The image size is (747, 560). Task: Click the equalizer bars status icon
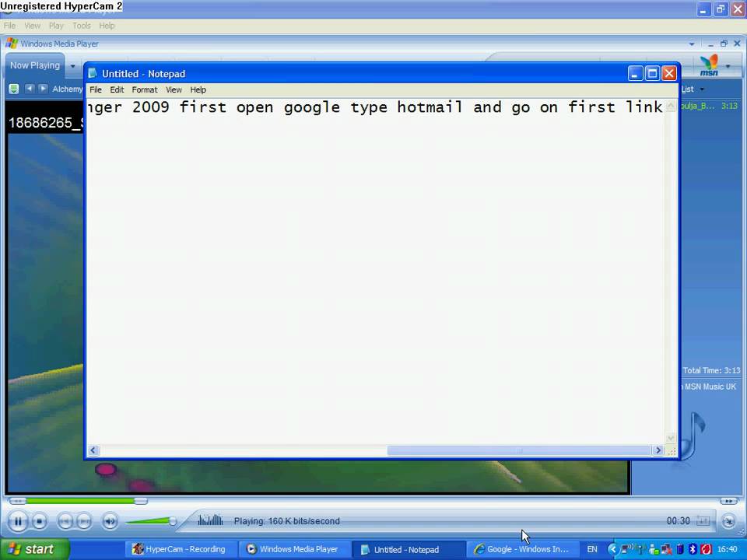pyautogui.click(x=210, y=520)
